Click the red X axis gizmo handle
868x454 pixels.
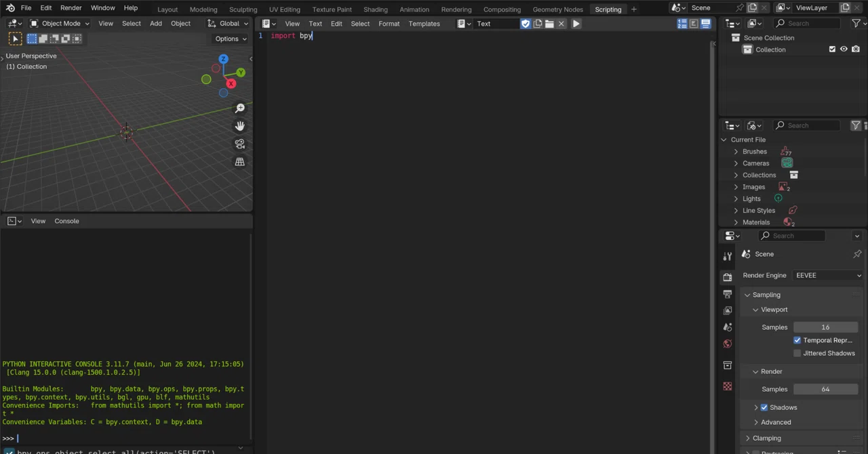pos(231,83)
